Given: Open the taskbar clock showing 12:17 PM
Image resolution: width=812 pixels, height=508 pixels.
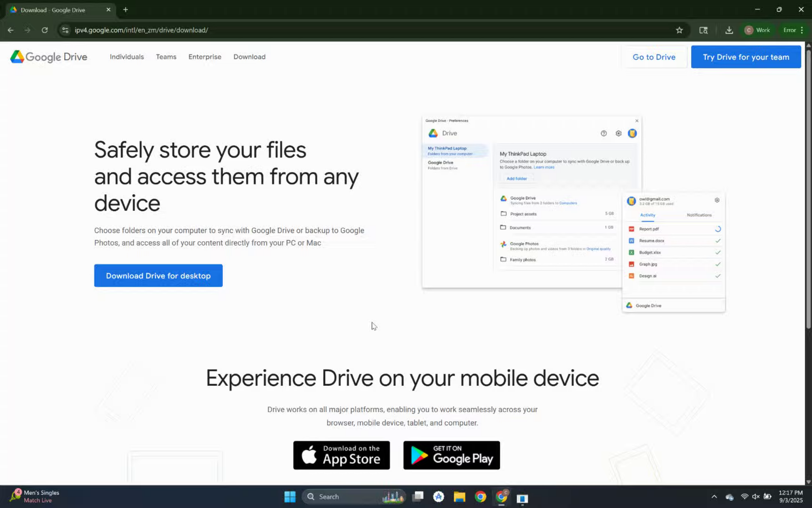Looking at the screenshot, I should point(791,496).
